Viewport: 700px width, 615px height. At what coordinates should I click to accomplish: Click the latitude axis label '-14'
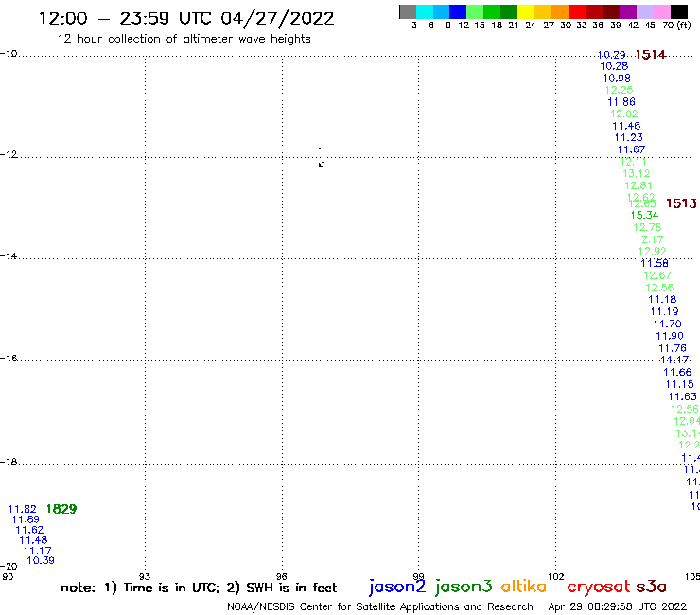(x=9, y=256)
